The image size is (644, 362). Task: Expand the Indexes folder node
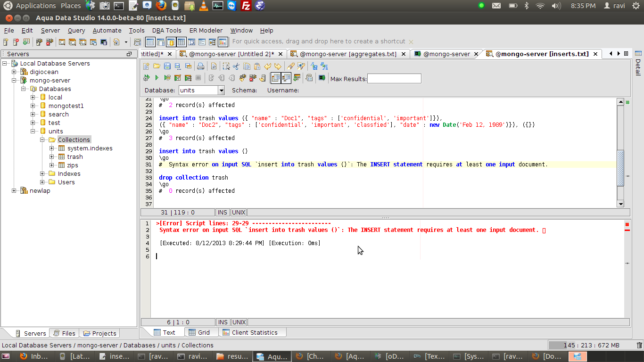click(x=42, y=174)
